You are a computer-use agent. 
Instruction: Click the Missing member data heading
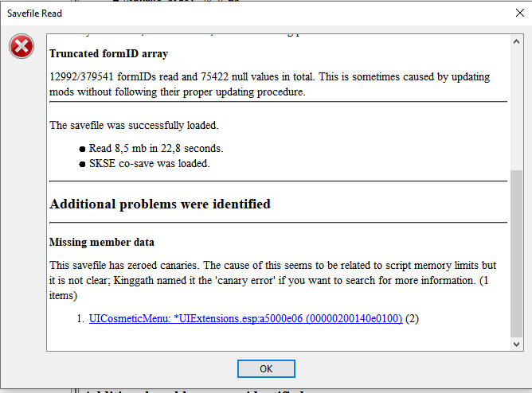(x=101, y=242)
